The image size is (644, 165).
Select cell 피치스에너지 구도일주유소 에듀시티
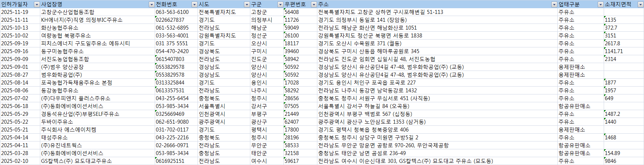[97, 43]
